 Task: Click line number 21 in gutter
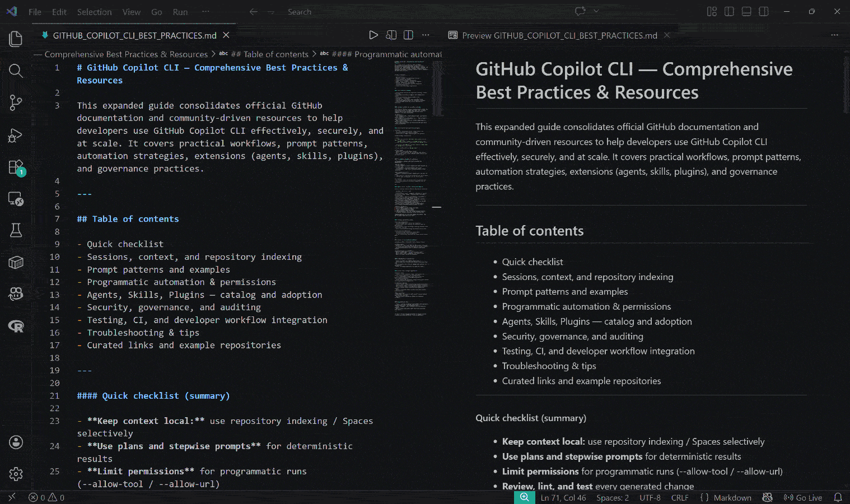pos(54,395)
